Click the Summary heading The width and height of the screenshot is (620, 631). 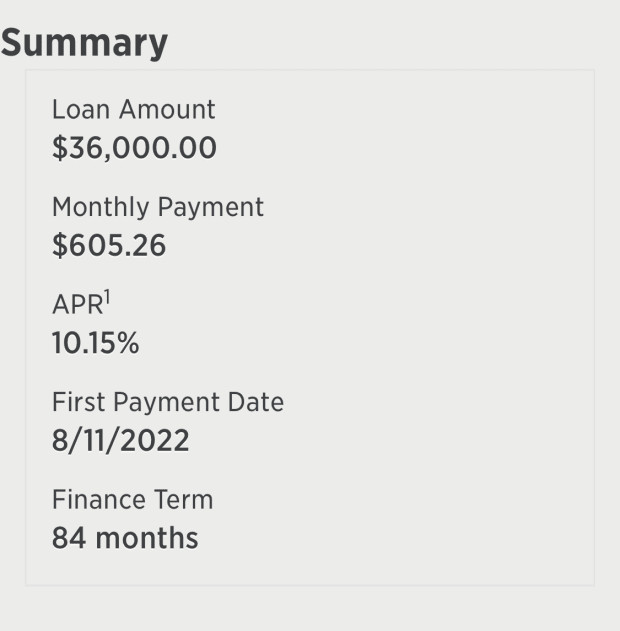[84, 43]
